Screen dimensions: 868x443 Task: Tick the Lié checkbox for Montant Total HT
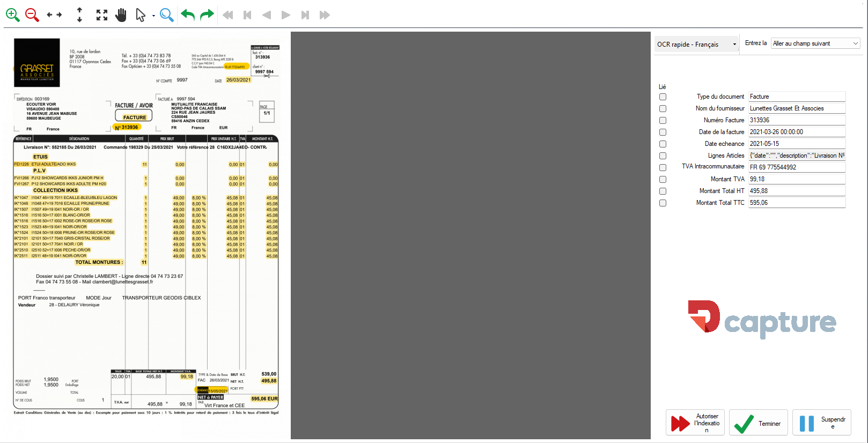pyautogui.click(x=663, y=191)
